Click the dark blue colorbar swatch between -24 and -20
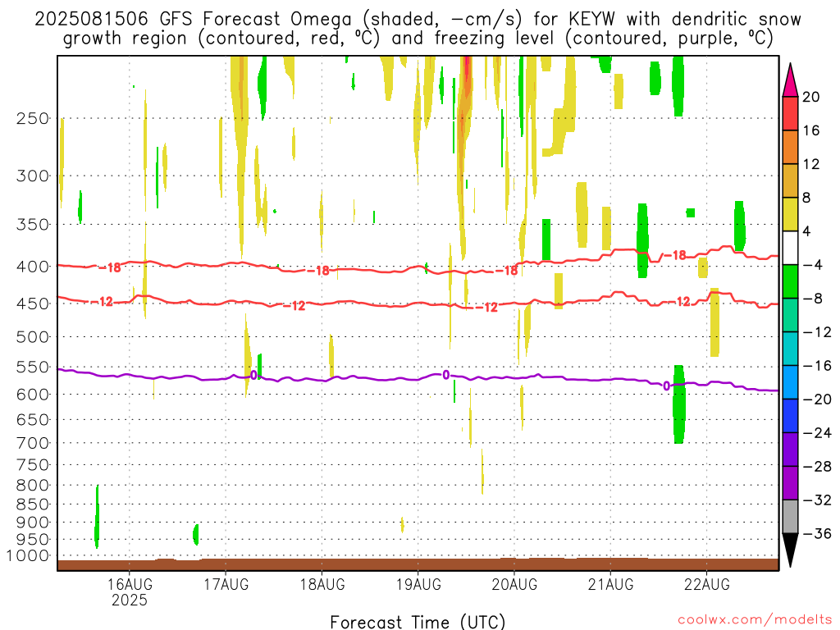Image resolution: width=840 pixels, height=630 pixels. click(790, 416)
